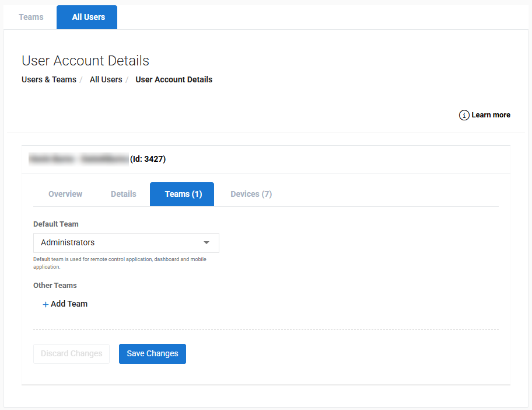Viewport: 532px width, 410px height.
Task: Click the info icon beside Learn more
Action: point(464,115)
